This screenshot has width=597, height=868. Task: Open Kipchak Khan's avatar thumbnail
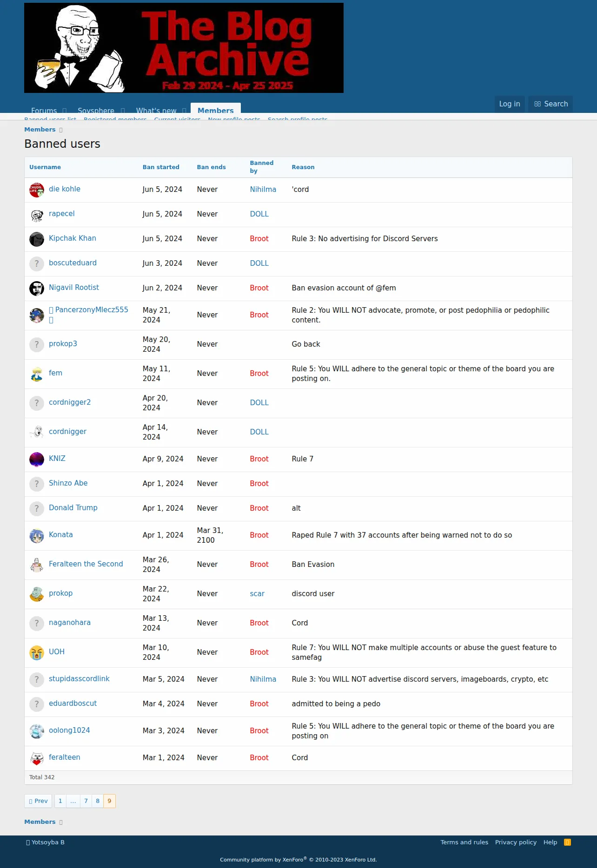pyautogui.click(x=37, y=239)
